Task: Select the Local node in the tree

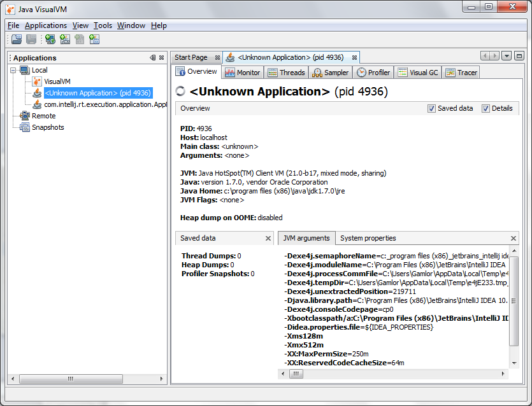Action: pos(40,70)
